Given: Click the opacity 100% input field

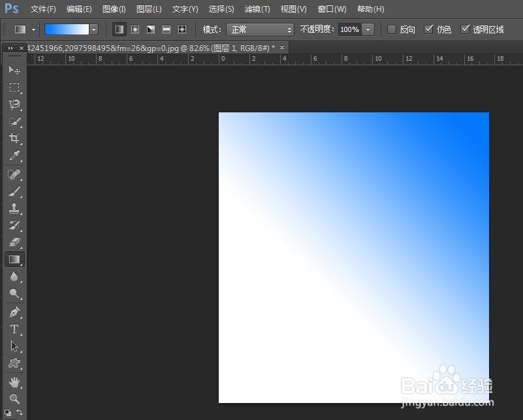Looking at the screenshot, I should [x=350, y=29].
